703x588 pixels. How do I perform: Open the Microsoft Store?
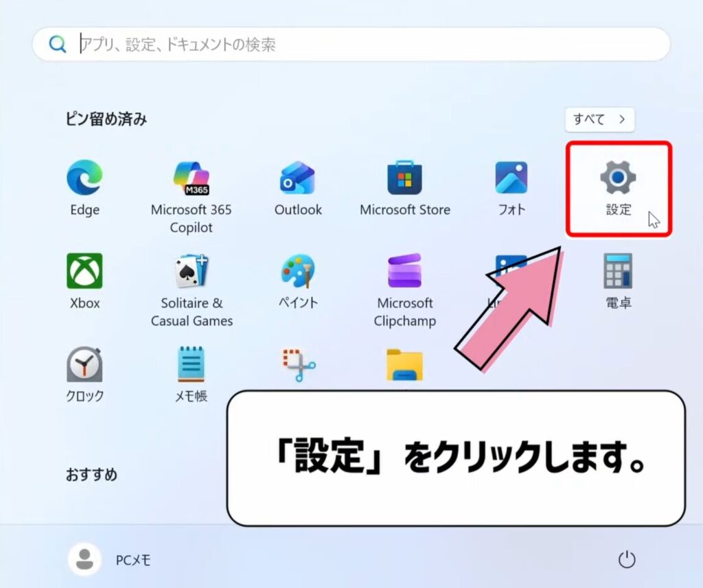pos(404,180)
